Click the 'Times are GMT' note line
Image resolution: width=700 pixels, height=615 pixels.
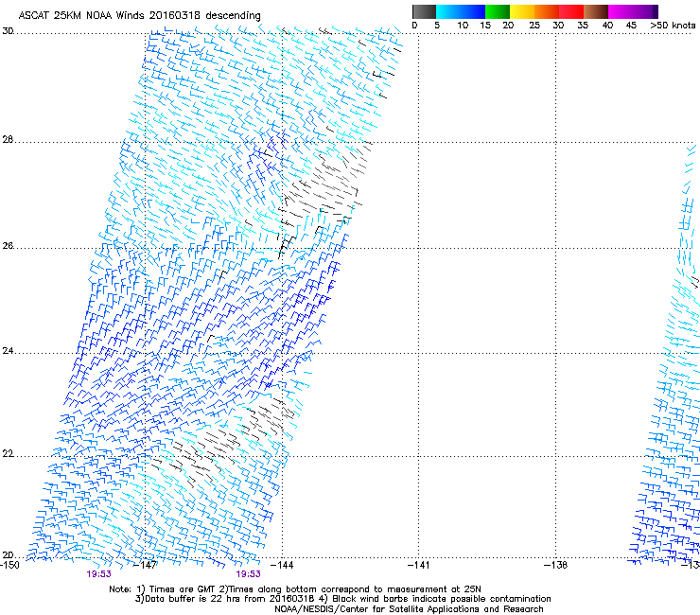point(295,589)
